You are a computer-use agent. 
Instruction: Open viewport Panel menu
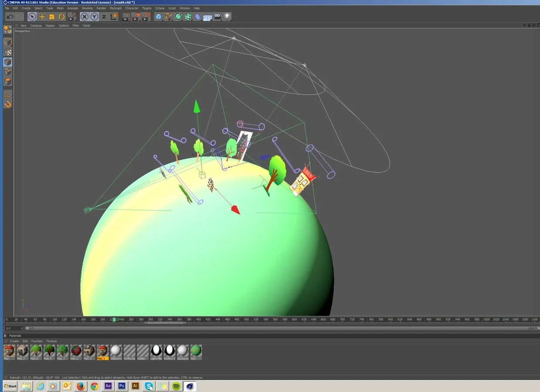(87, 26)
